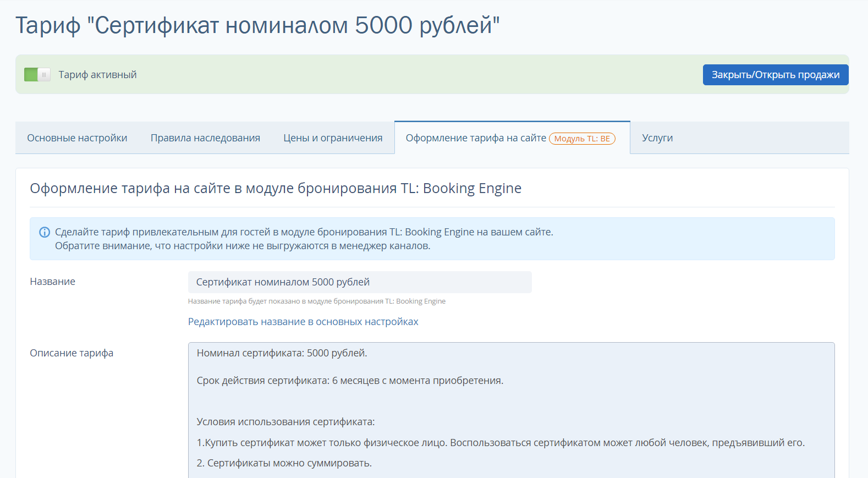Click the "Модуль TL: BE" badge
Viewport: 868px width, 478px height.
tap(582, 139)
